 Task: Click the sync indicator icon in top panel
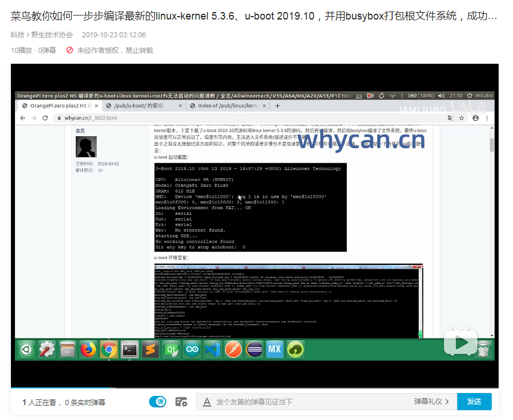coord(381,95)
